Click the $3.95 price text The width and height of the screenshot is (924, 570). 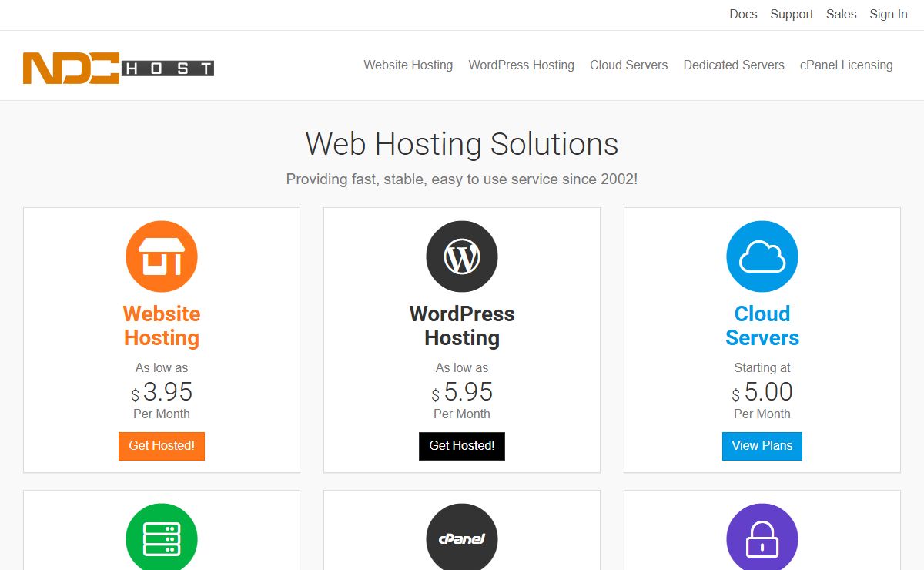[x=162, y=392]
